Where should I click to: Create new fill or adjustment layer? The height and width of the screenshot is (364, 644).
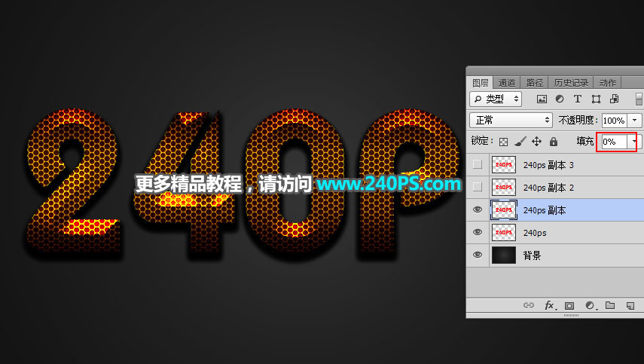[591, 305]
